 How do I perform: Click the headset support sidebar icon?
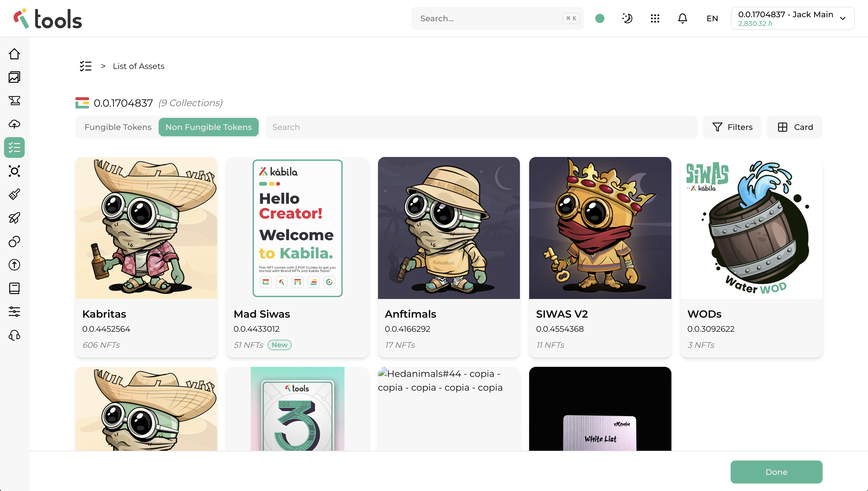click(x=14, y=335)
